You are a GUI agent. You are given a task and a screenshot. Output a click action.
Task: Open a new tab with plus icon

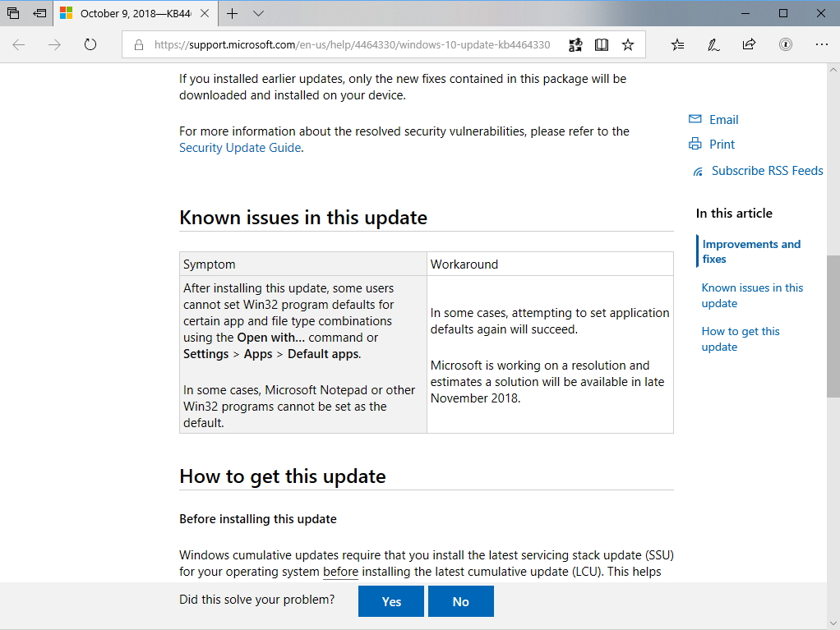pos(232,13)
